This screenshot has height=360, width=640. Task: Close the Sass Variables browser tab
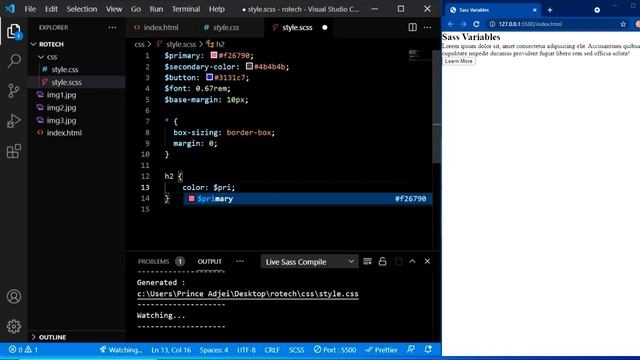[x=535, y=10]
